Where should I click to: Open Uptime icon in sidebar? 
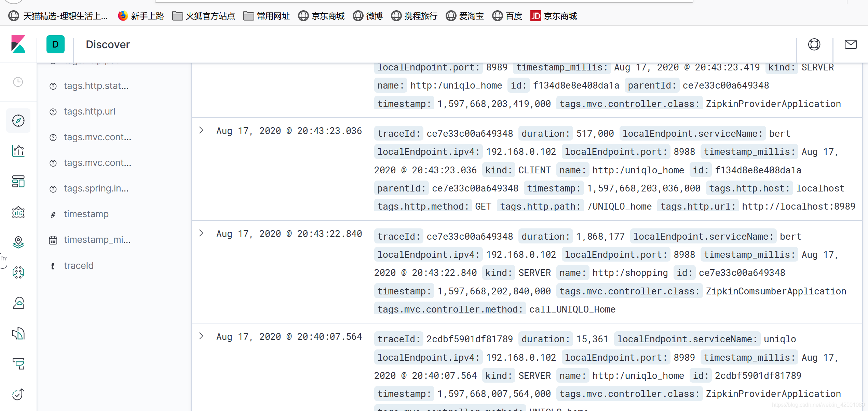click(18, 394)
